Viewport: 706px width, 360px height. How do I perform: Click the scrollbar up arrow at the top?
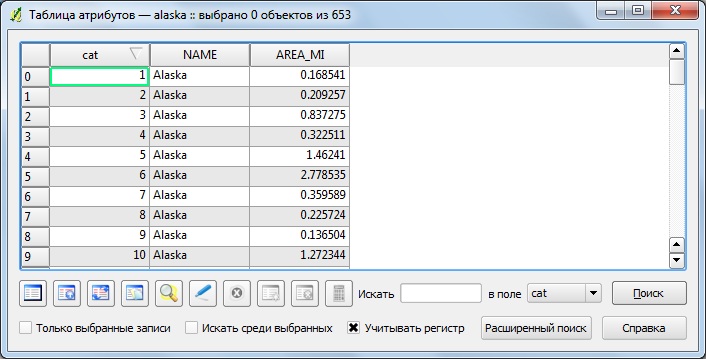[x=677, y=51]
